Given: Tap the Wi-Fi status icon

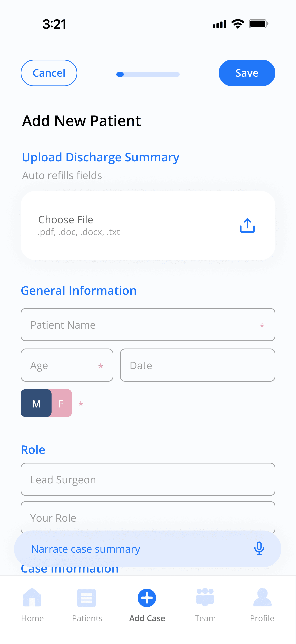Looking at the screenshot, I should (x=237, y=24).
